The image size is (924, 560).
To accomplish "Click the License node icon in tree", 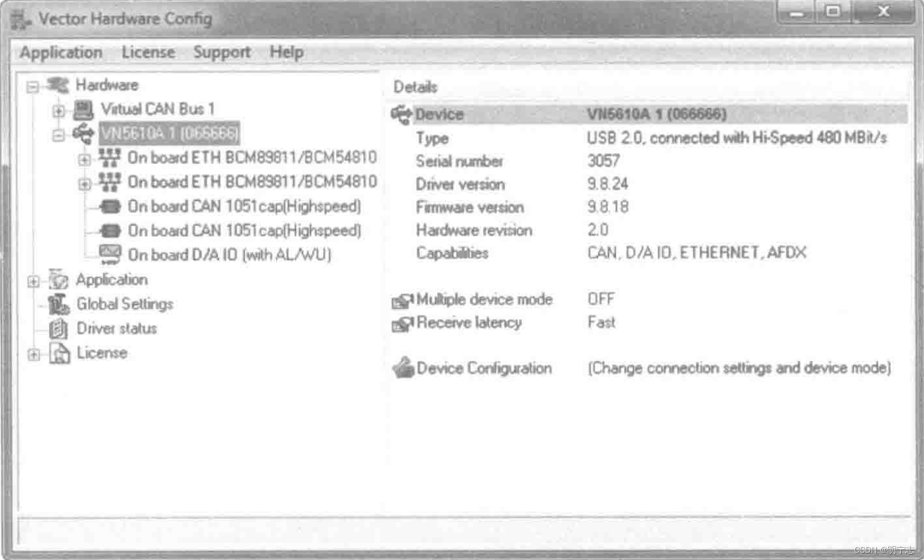I will pyautogui.click(x=59, y=353).
